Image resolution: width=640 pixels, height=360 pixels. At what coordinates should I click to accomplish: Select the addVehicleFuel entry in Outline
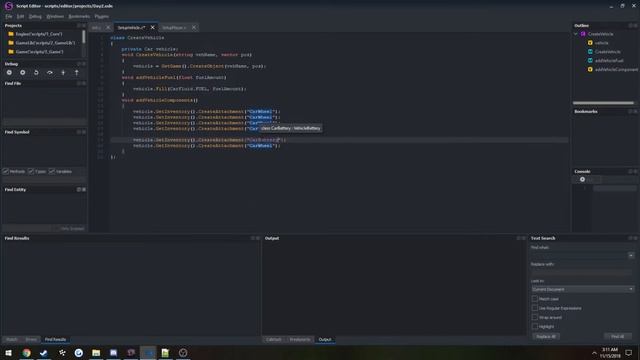609,60
